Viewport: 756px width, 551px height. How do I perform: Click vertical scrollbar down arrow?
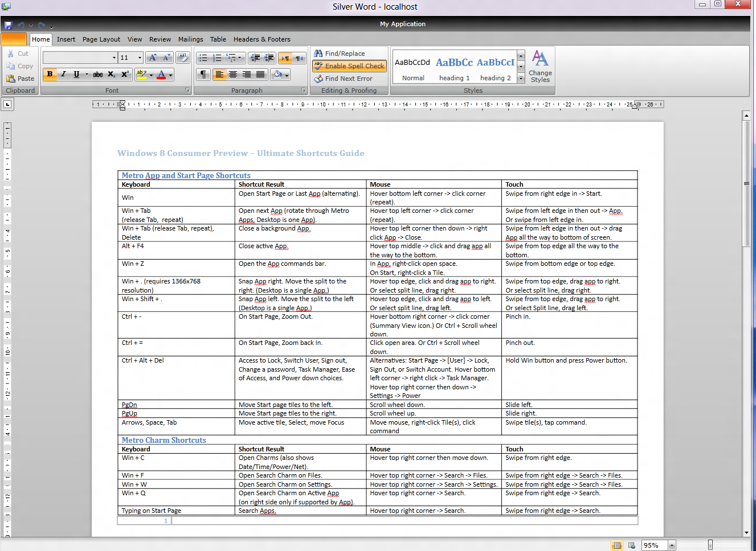[x=746, y=533]
